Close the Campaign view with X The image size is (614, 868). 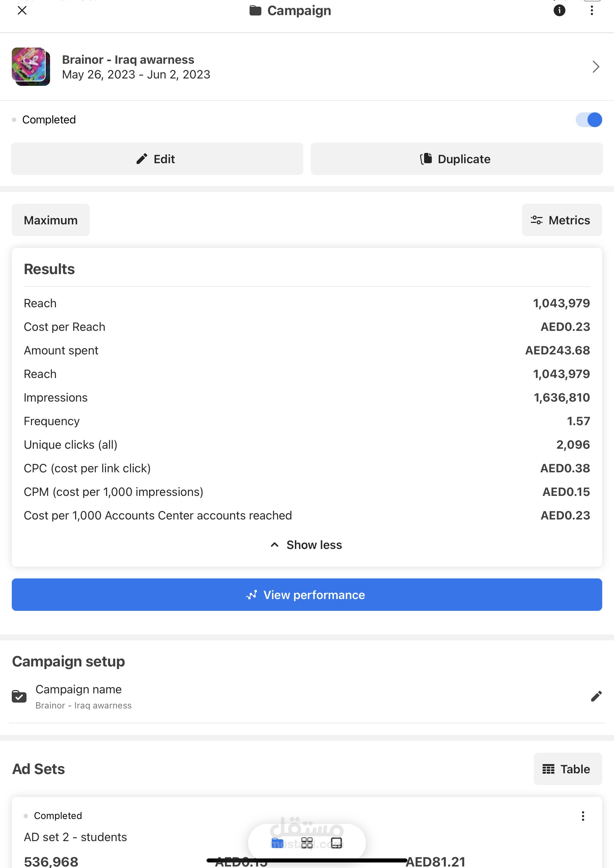[22, 10]
